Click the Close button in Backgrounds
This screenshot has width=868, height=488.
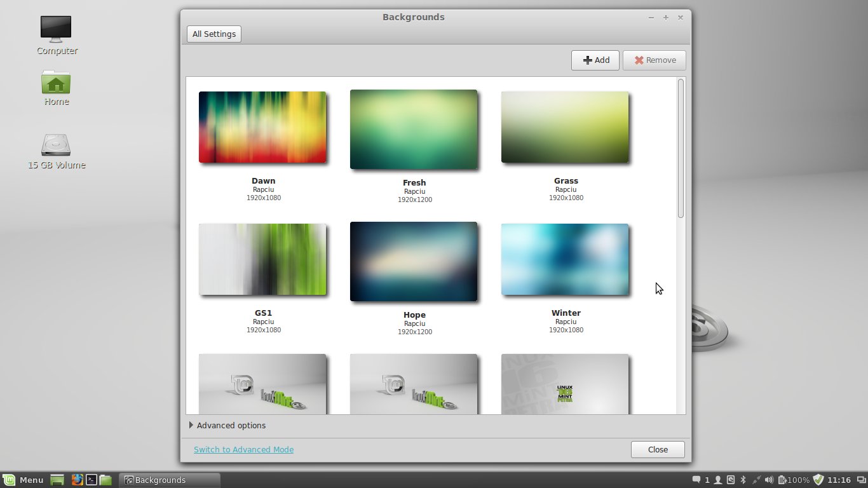click(x=658, y=449)
